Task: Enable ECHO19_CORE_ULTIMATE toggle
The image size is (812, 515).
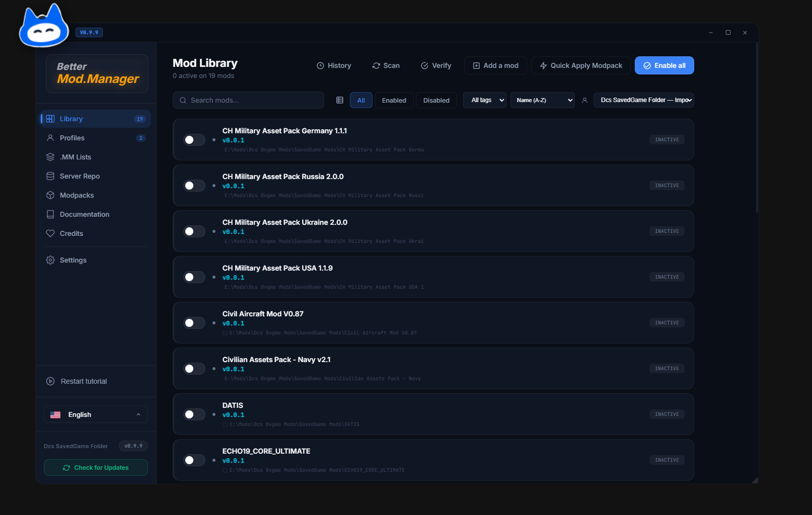Action: (194, 460)
